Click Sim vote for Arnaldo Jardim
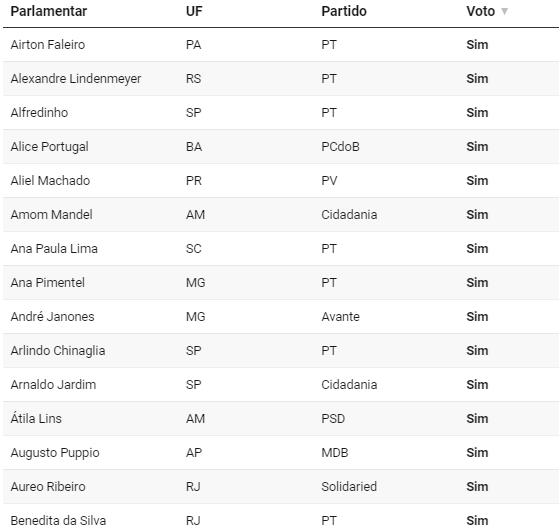559x530 pixels. 477,385
